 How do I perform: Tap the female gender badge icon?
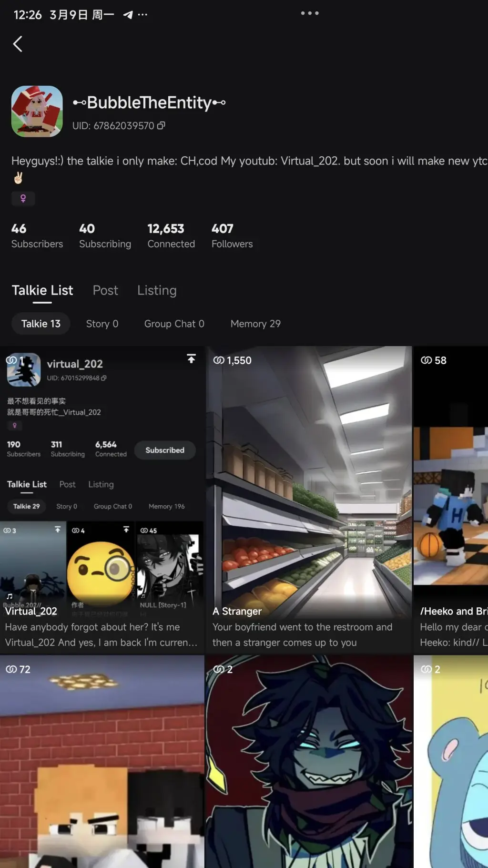[x=23, y=199]
